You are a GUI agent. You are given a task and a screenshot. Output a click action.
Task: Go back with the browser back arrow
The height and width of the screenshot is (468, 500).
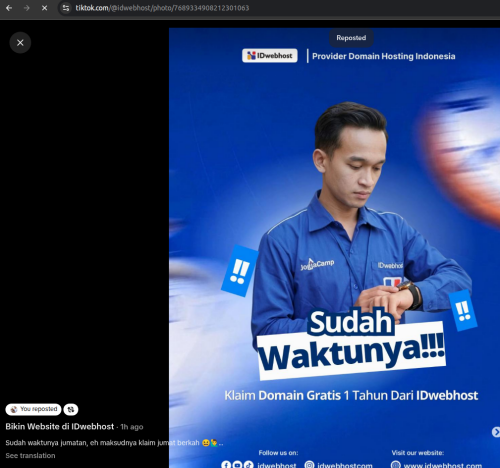(9, 8)
